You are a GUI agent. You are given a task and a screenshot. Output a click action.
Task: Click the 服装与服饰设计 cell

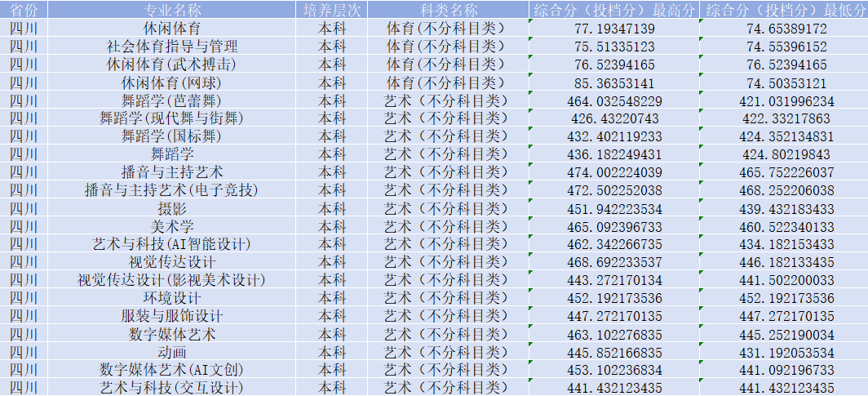(172, 316)
